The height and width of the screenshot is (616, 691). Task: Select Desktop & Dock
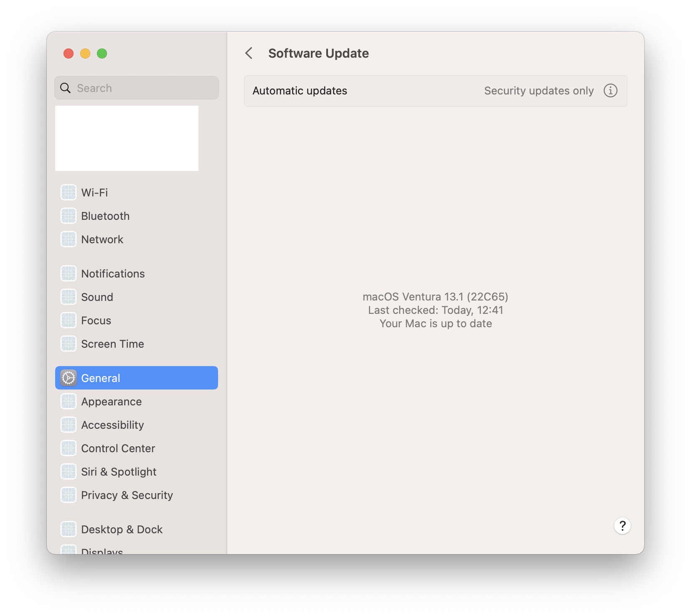pyautogui.click(x=137, y=529)
